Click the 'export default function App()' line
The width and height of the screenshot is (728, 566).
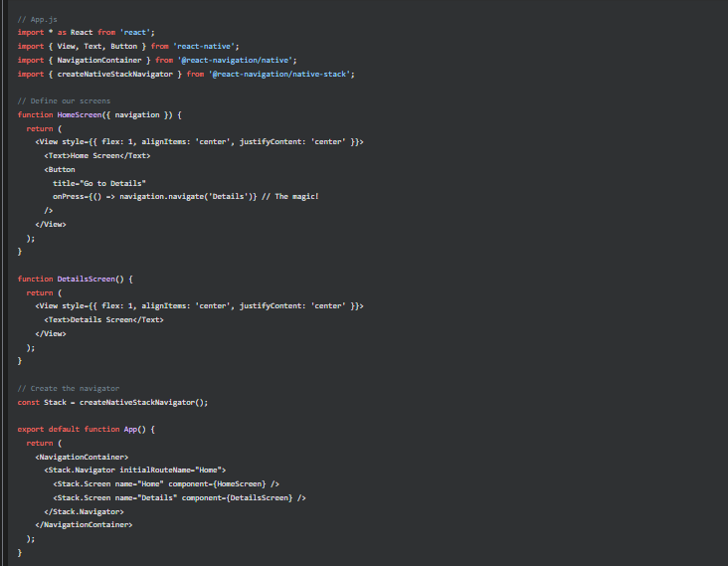(x=86, y=430)
